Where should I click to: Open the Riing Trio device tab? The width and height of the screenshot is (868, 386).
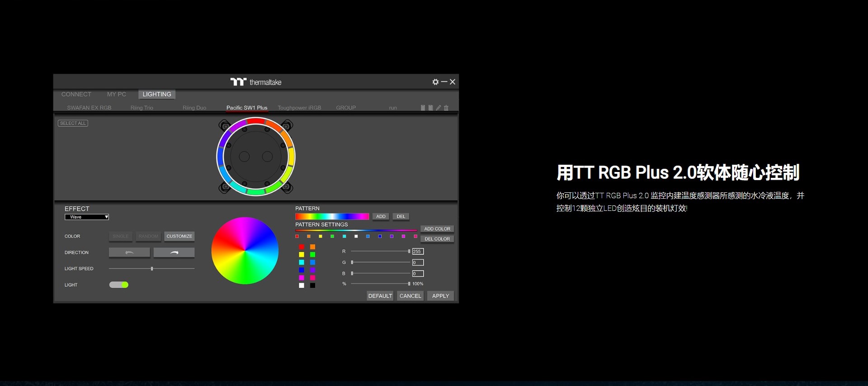(x=142, y=108)
